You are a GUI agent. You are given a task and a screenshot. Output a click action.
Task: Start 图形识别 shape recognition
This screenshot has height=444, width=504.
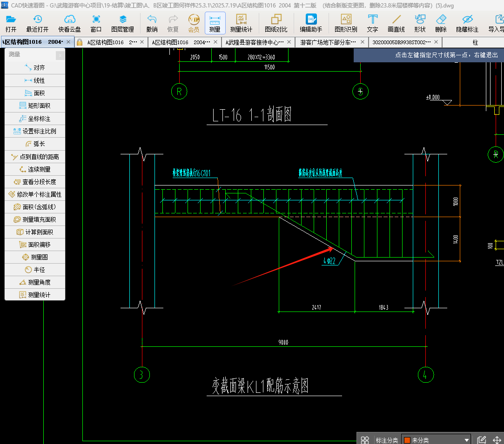tap(346, 23)
